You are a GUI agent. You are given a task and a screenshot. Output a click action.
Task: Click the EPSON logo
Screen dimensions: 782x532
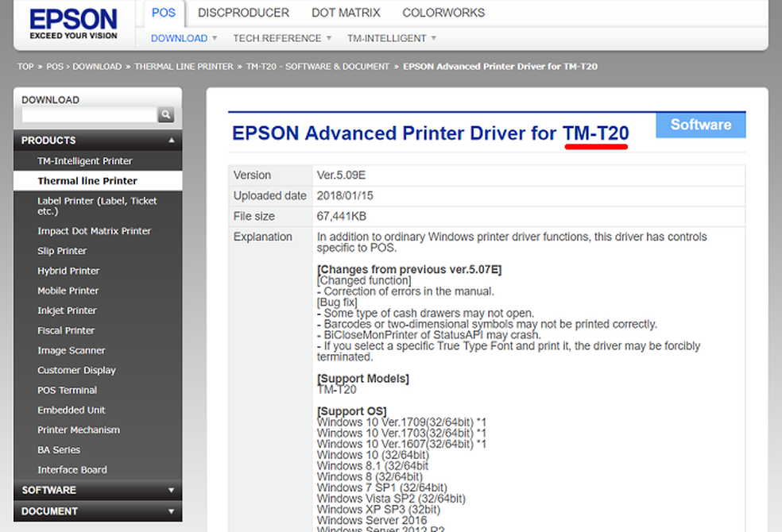[73, 24]
